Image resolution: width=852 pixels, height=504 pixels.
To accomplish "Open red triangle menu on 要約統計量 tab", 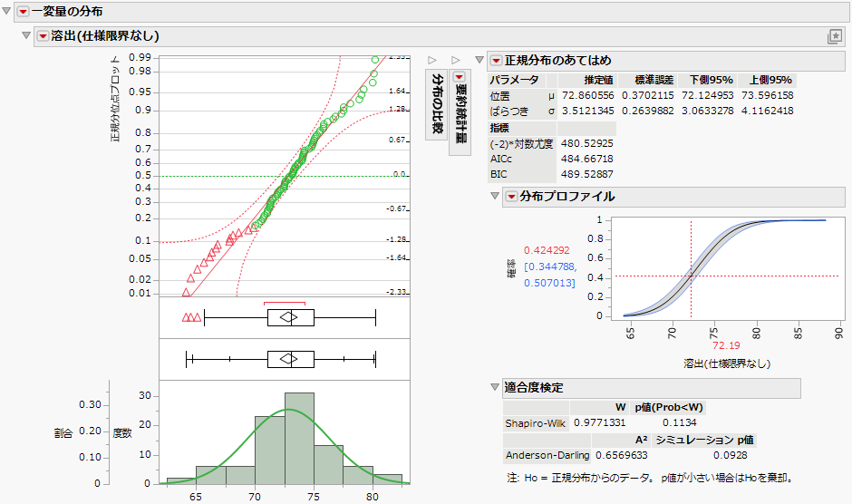I will pyautogui.click(x=460, y=77).
